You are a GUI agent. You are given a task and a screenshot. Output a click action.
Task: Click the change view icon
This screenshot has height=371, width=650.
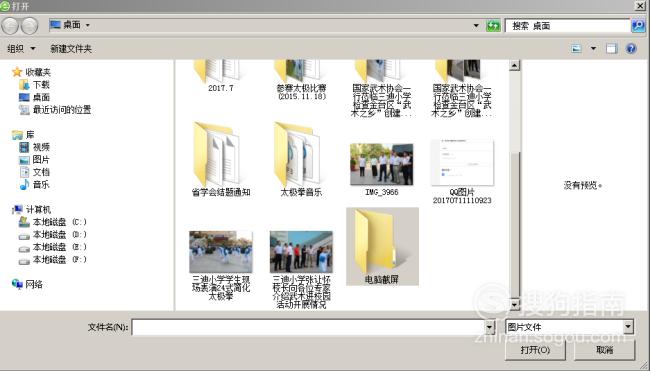tap(577, 48)
